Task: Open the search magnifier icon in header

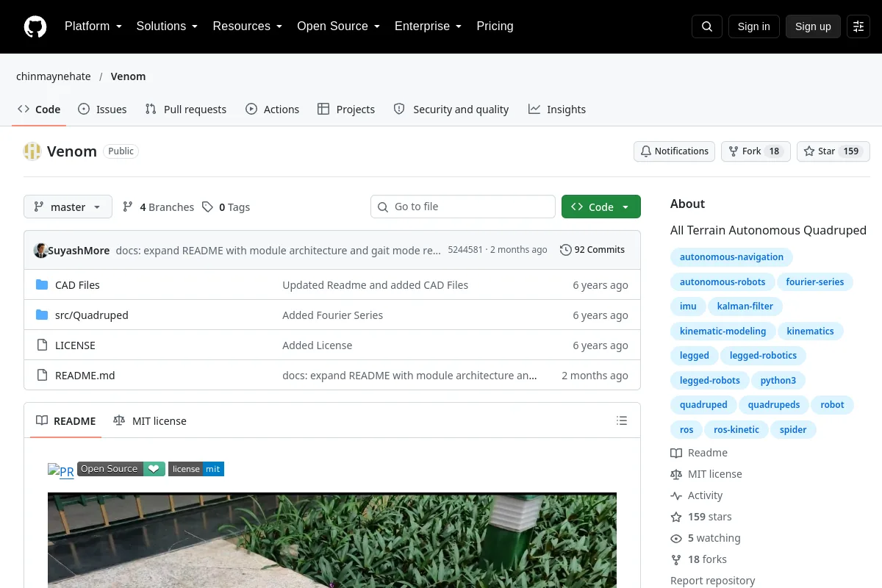Action: (707, 26)
